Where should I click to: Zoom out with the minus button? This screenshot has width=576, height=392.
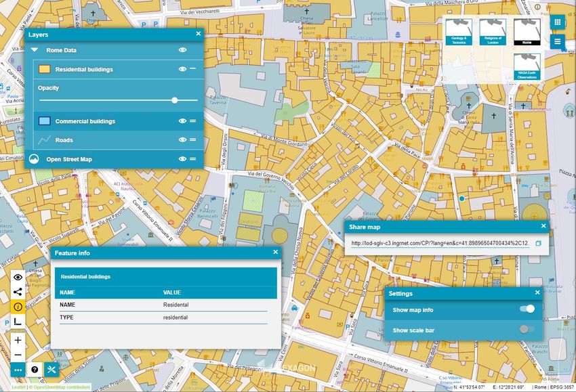[18, 355]
